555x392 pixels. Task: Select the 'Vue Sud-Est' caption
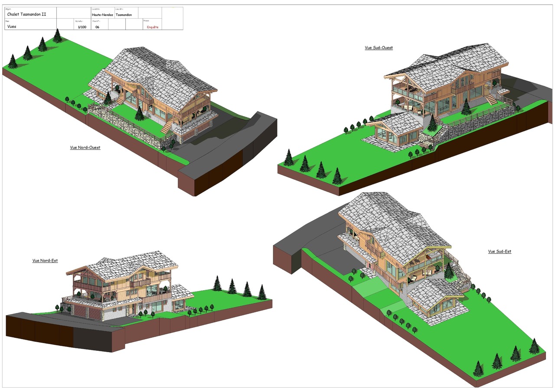click(499, 251)
